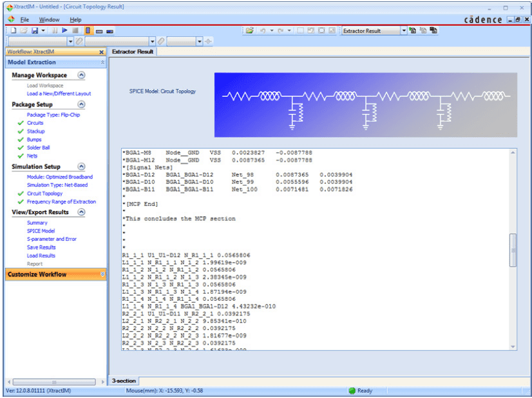Toggle the orange-highlighted vertical layout icon

point(88,30)
